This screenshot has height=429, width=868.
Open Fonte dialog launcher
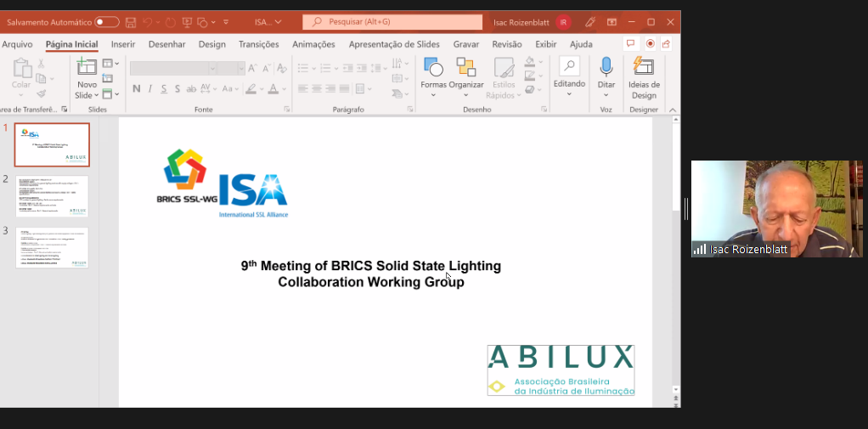(287, 110)
